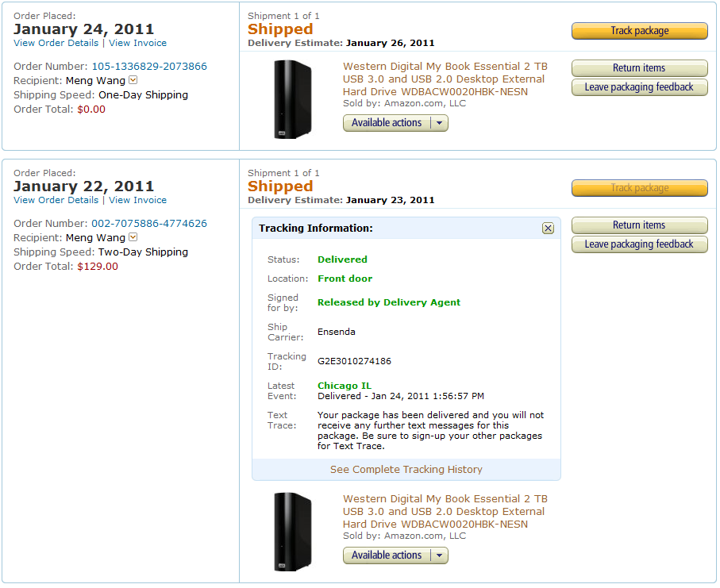Close the Tracking Information popup

[x=548, y=228]
